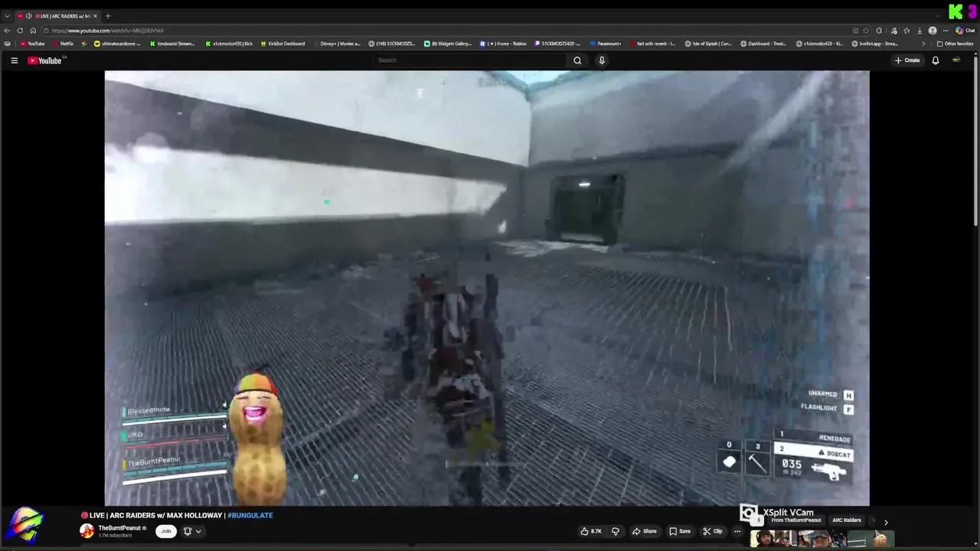Go back in the browser

point(7,31)
